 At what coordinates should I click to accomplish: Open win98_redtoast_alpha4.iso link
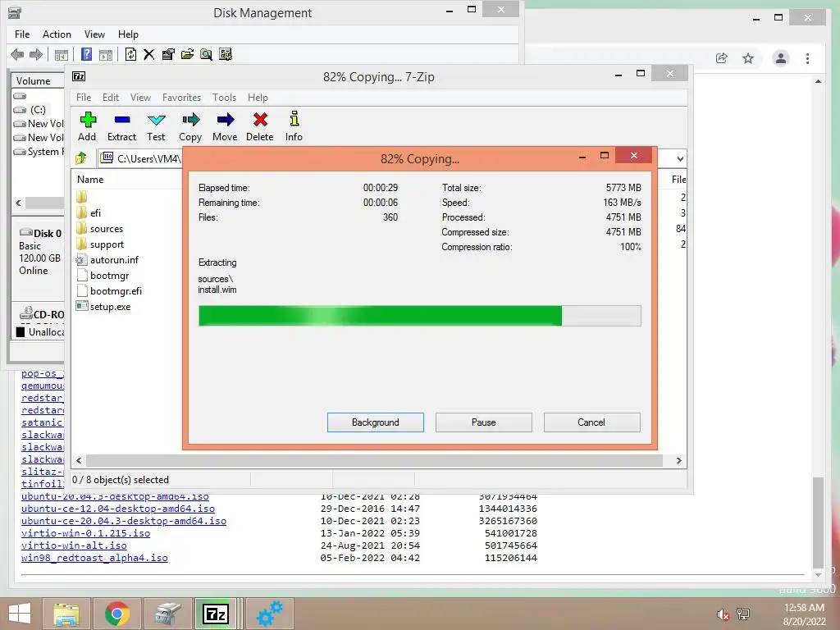(x=94, y=558)
